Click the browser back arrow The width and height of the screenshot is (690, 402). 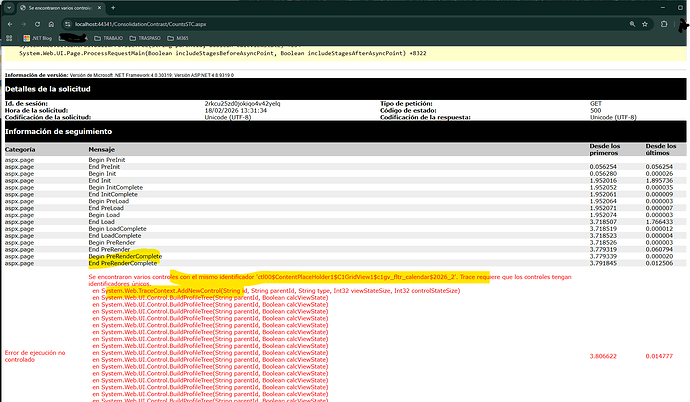click(x=9, y=24)
